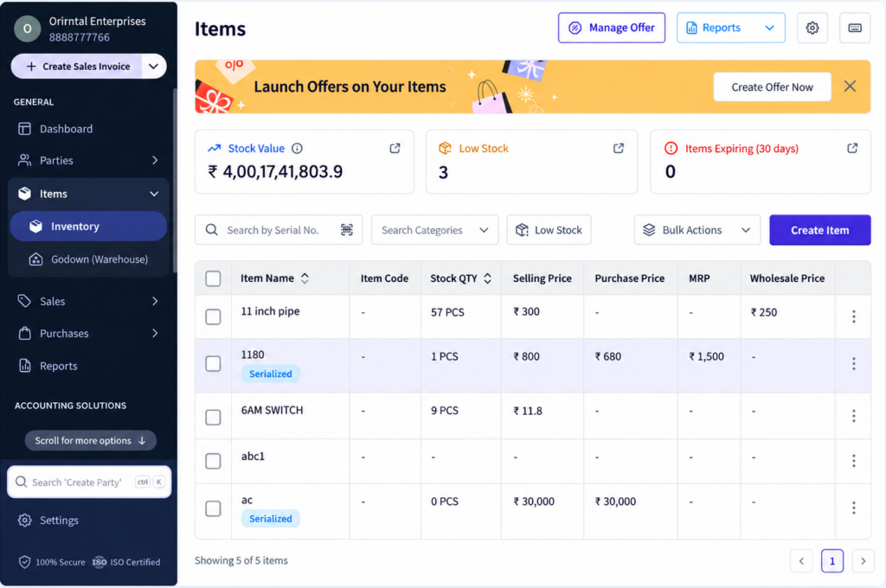
Task: Go to next page arrow
Action: pos(863,561)
